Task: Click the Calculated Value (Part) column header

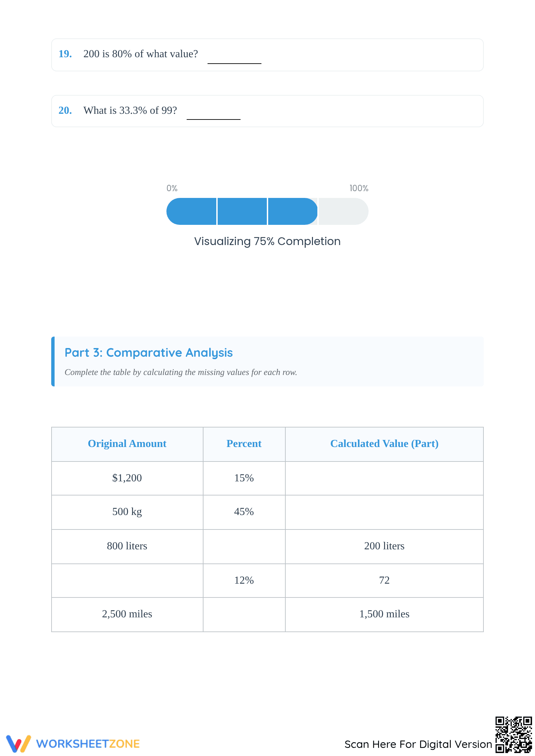Action: point(384,444)
